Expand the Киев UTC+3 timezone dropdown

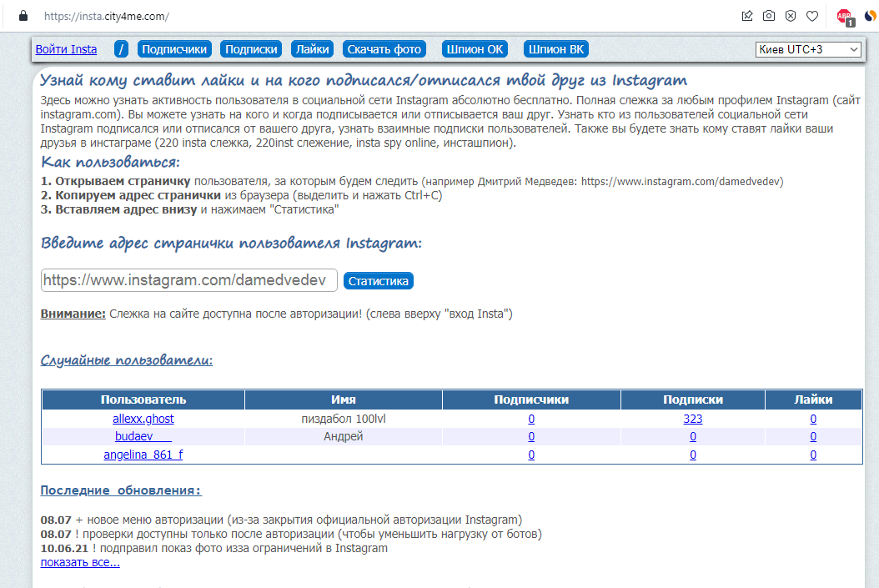click(808, 50)
